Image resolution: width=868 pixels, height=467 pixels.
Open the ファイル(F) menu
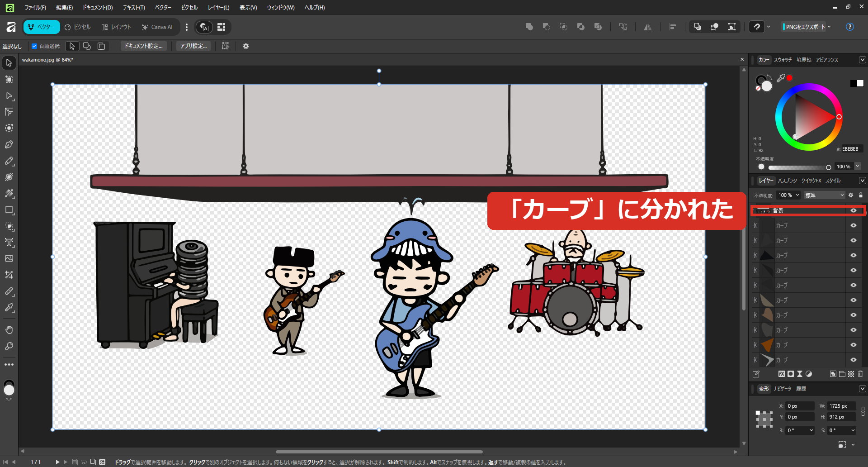click(x=35, y=7)
